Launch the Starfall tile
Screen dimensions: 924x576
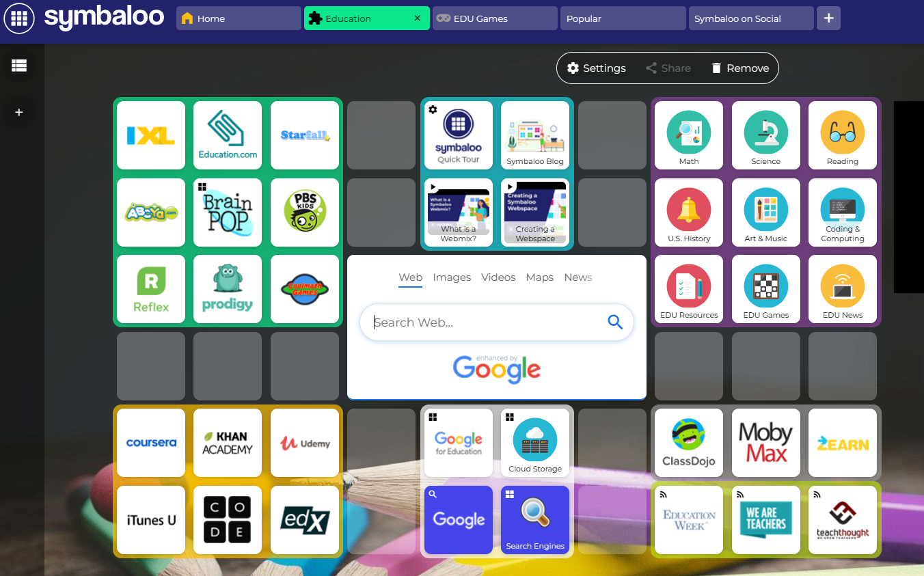tap(305, 135)
